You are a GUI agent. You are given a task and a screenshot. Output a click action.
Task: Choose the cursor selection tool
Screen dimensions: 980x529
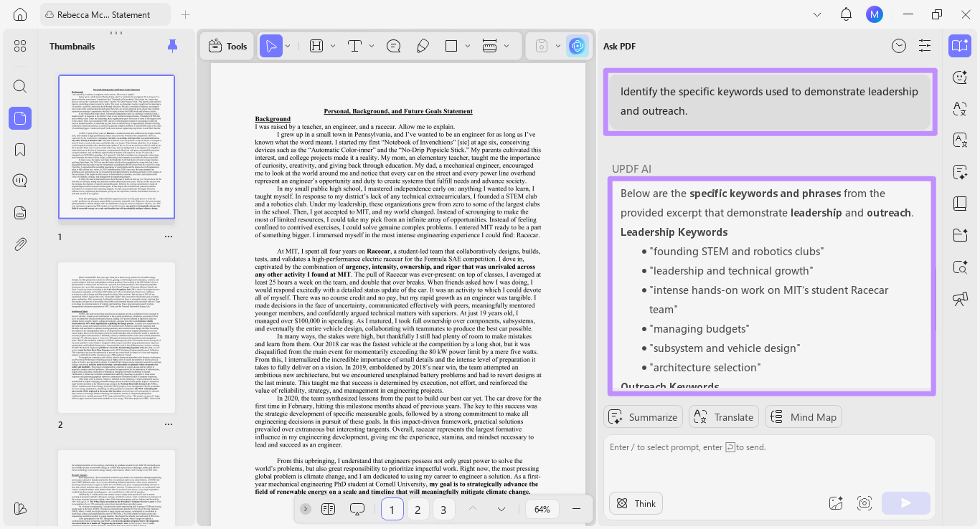270,46
